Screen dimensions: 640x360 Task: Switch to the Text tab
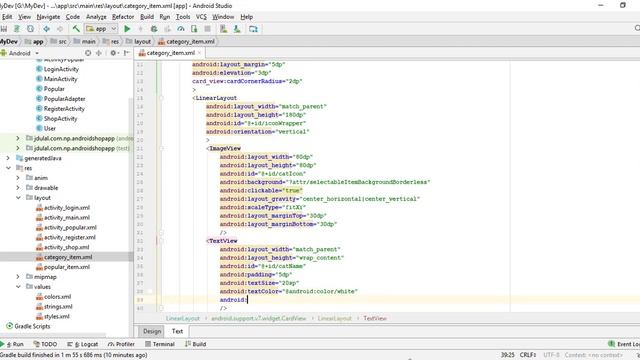tap(177, 331)
